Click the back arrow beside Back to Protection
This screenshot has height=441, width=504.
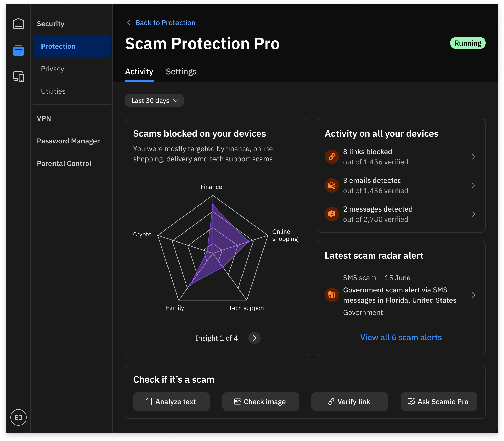tap(129, 23)
